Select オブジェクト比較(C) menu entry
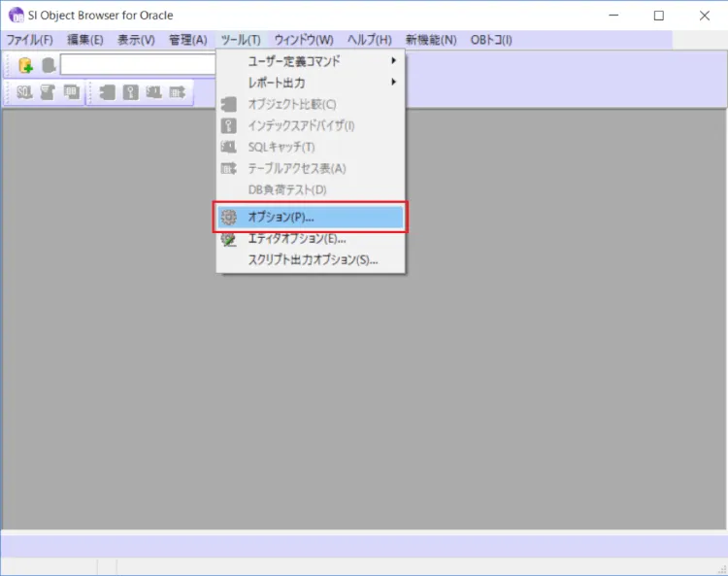This screenshot has width=728, height=576. coord(311,104)
